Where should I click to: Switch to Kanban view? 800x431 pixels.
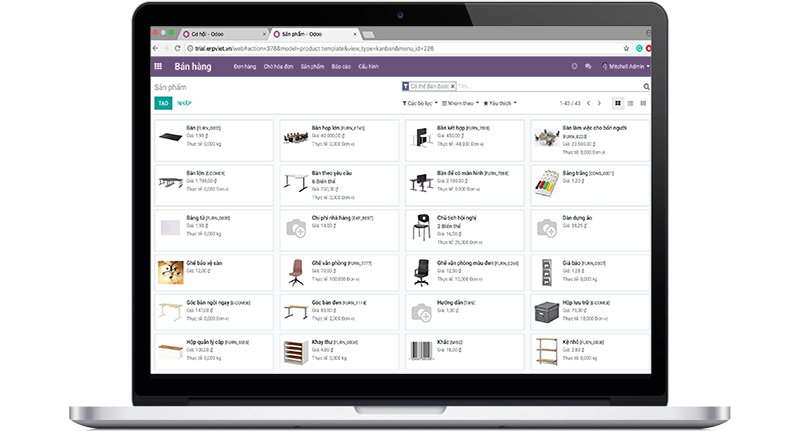coord(617,103)
